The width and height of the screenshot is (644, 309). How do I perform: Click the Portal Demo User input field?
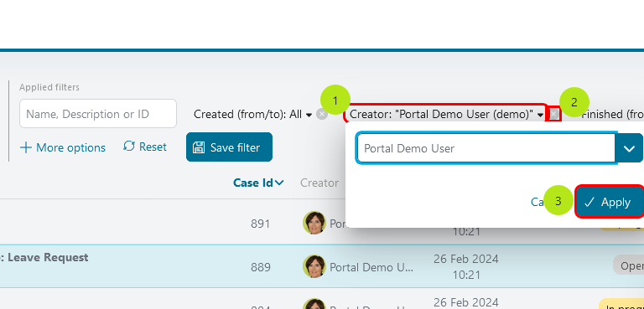(x=486, y=148)
